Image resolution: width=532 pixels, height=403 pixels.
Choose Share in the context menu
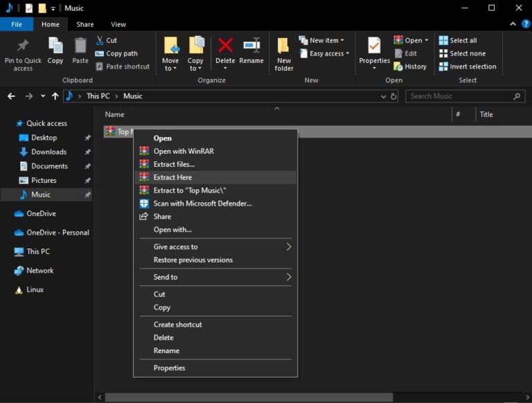215,217
